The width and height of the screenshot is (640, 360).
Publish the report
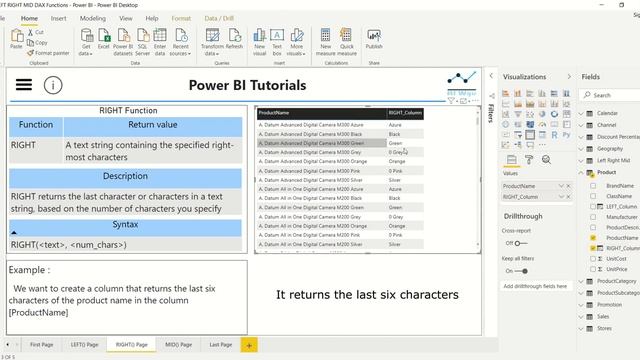click(374, 39)
